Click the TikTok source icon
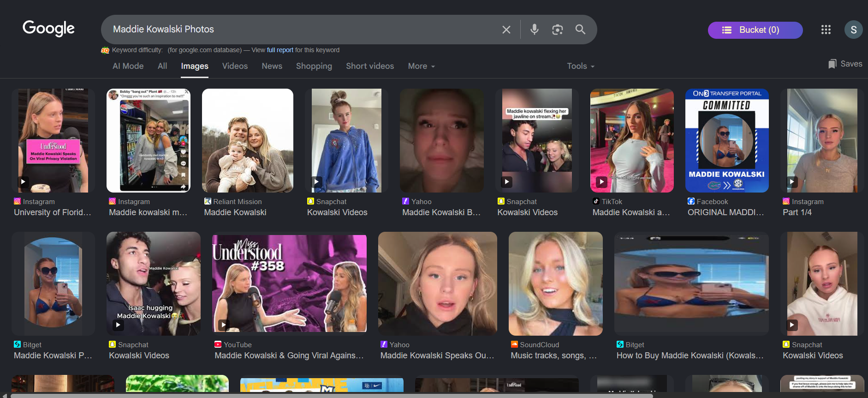Image resolution: width=868 pixels, height=398 pixels. click(x=596, y=201)
